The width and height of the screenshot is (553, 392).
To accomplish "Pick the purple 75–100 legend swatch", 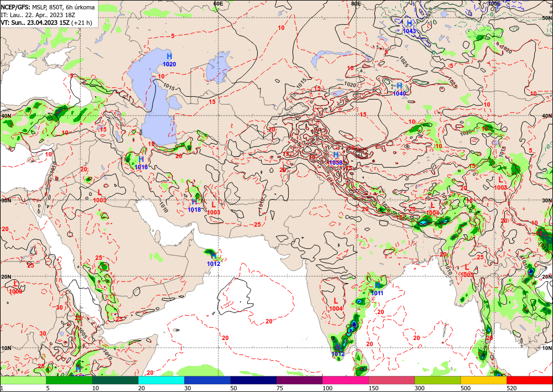I will [x=299, y=380].
